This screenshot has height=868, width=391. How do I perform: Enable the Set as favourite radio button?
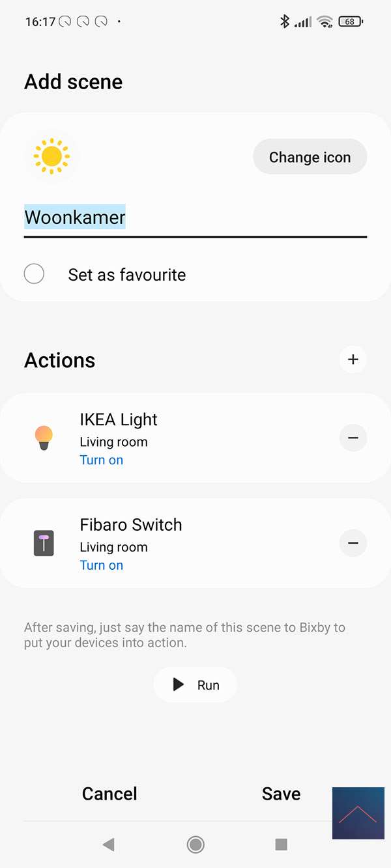click(34, 274)
